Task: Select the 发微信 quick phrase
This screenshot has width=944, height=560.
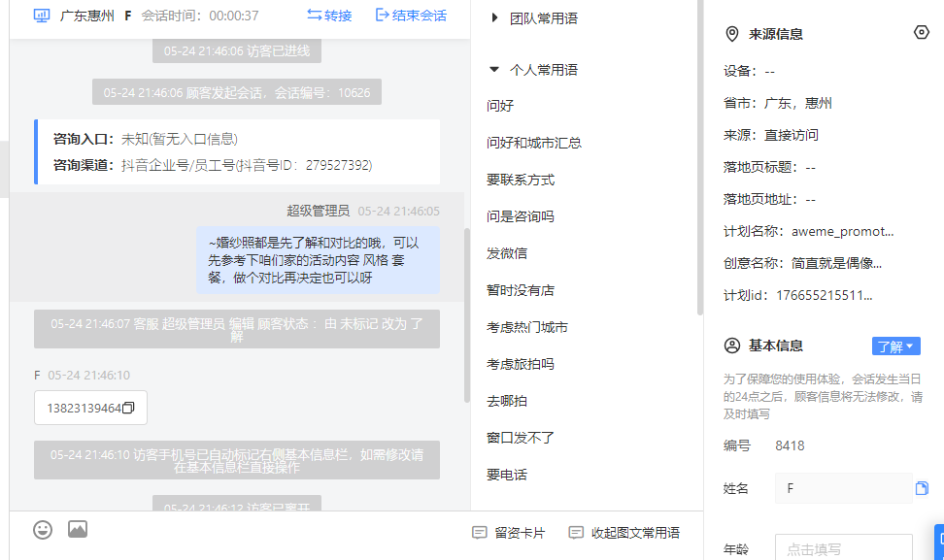Action: coord(507,253)
